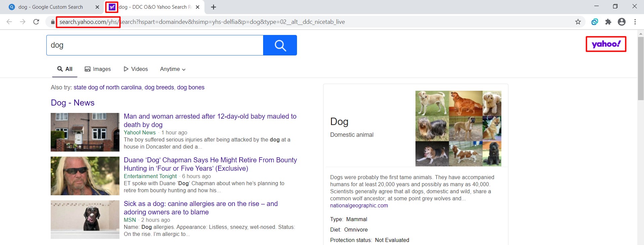Image resolution: width=644 pixels, height=245 pixels.
Task: Expand the Anytime filter dropdown
Action: (173, 69)
